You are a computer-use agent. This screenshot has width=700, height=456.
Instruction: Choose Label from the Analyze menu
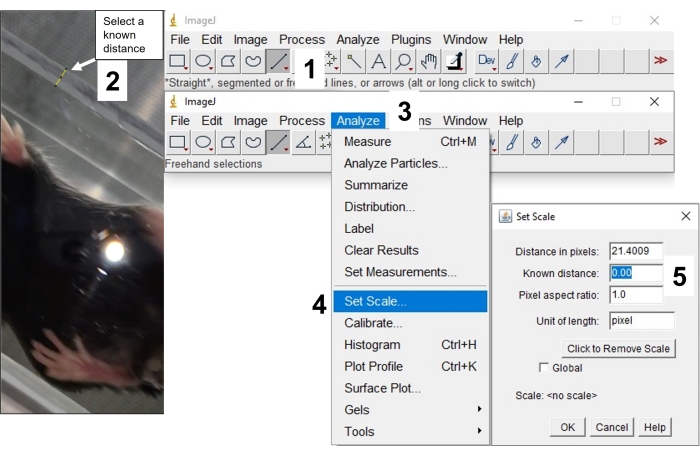tap(410, 229)
